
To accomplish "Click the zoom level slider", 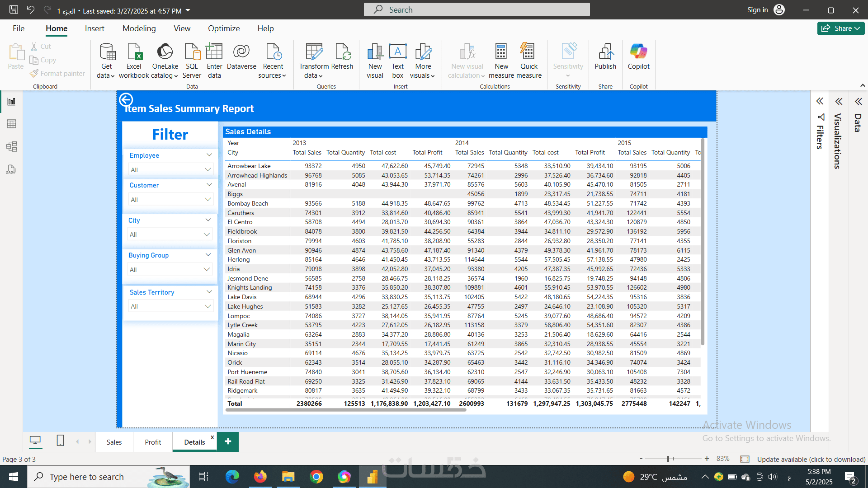I will click(x=668, y=459).
